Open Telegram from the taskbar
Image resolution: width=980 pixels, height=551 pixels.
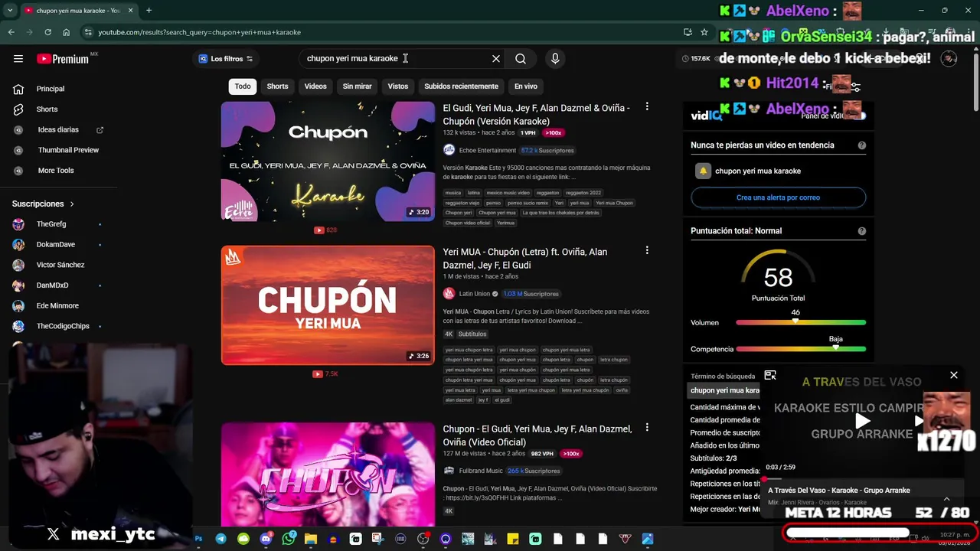(221, 539)
